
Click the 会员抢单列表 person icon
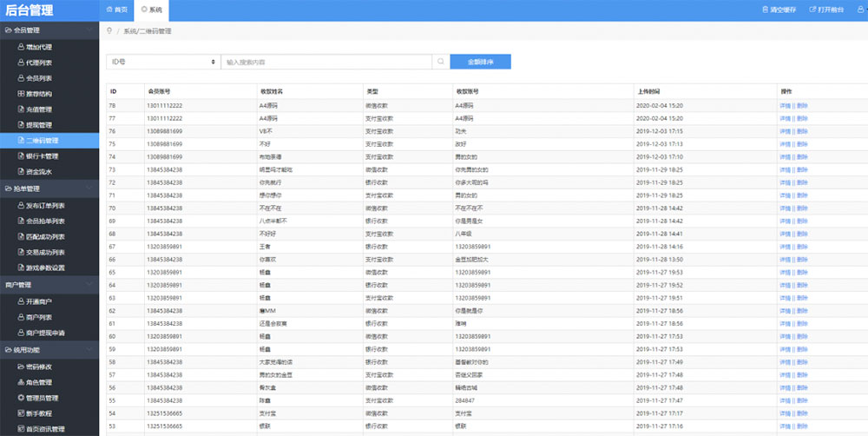coord(21,221)
